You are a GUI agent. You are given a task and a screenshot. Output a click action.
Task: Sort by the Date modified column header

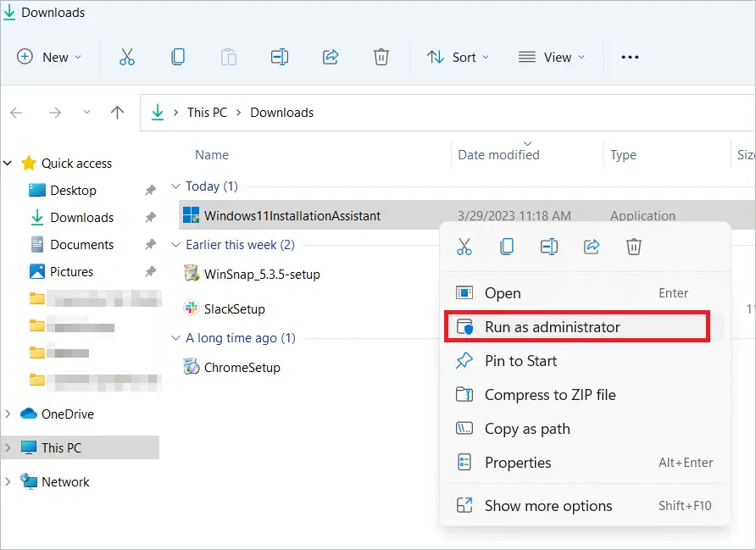click(x=498, y=155)
